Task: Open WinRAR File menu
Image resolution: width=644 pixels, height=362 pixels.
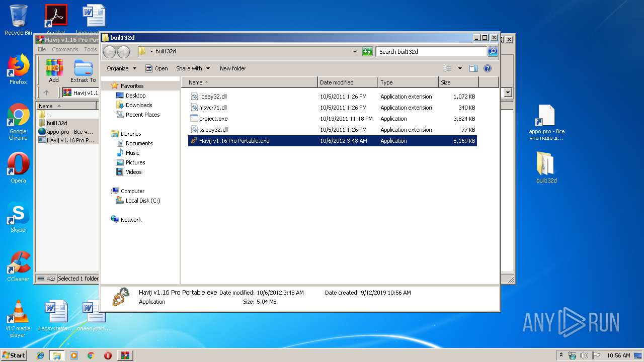Action: point(42,49)
